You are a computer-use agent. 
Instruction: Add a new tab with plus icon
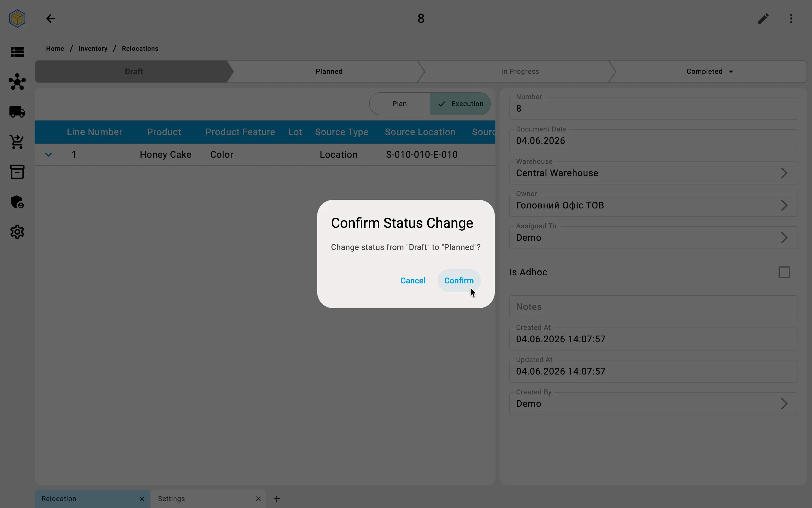point(277,498)
